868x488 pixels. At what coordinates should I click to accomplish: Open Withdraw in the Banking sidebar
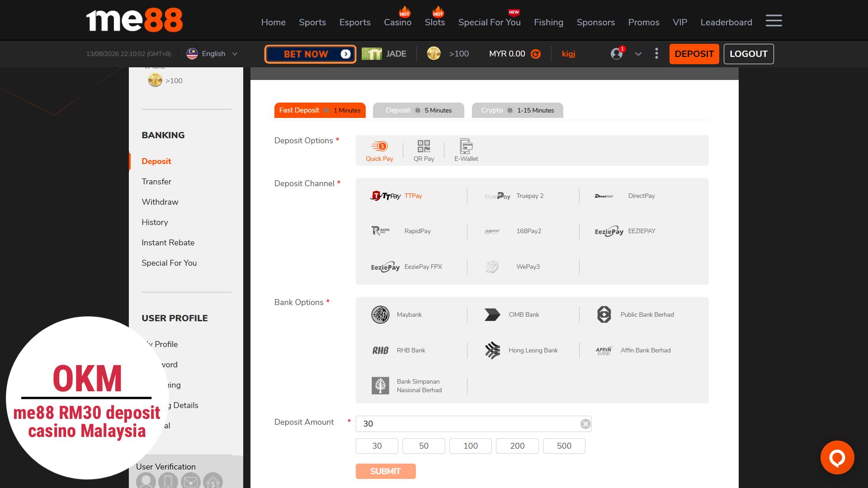pyautogui.click(x=160, y=202)
